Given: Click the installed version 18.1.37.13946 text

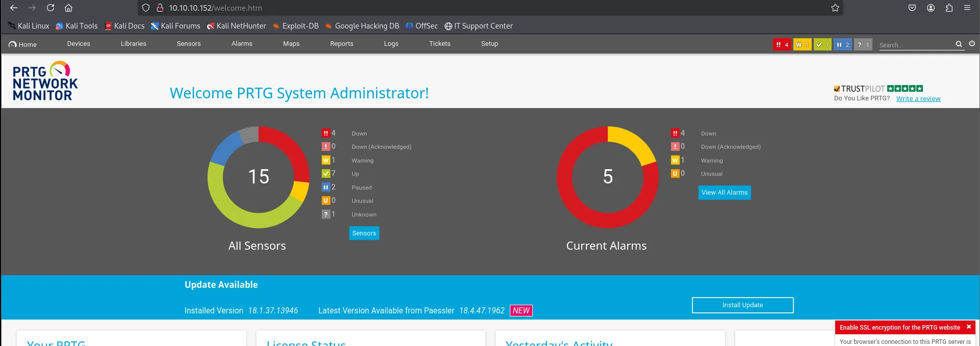Looking at the screenshot, I should 273,310.
